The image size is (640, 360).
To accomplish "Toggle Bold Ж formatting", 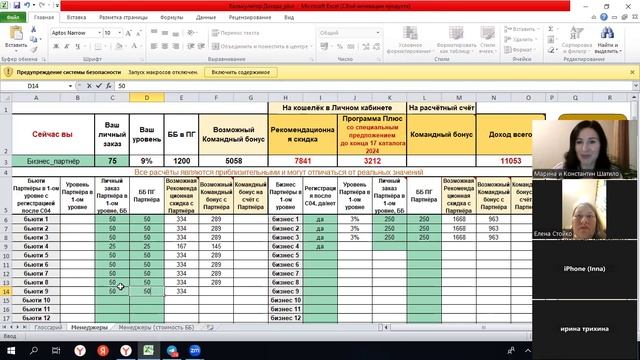I will (56, 47).
